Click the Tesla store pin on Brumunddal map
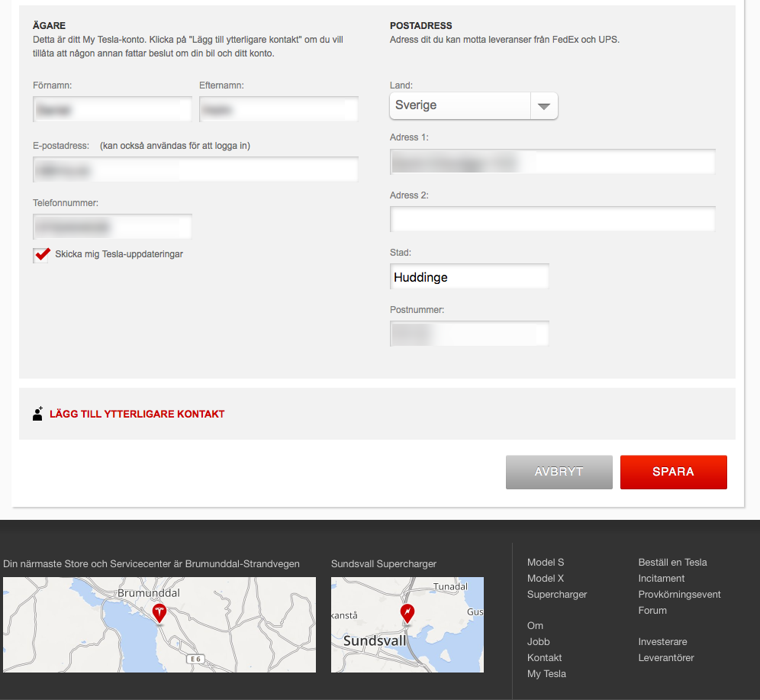Image resolution: width=760 pixels, height=700 pixels. [159, 613]
